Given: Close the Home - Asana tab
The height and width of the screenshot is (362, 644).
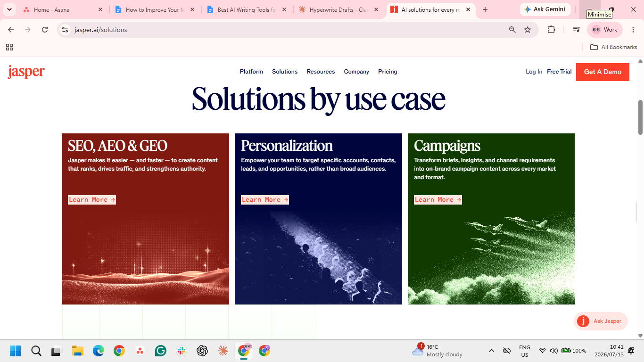Looking at the screenshot, I should (100, 9).
